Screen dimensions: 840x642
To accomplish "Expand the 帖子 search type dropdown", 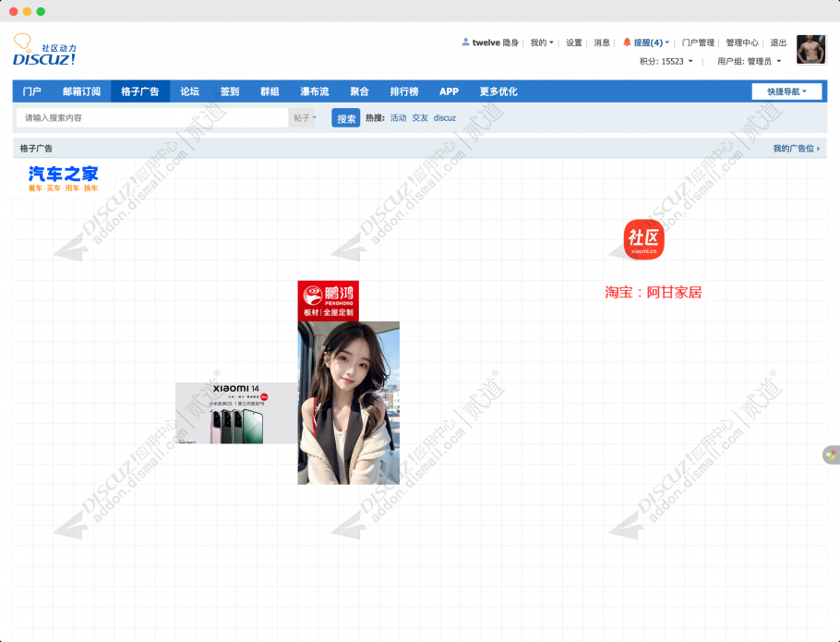I will 305,118.
